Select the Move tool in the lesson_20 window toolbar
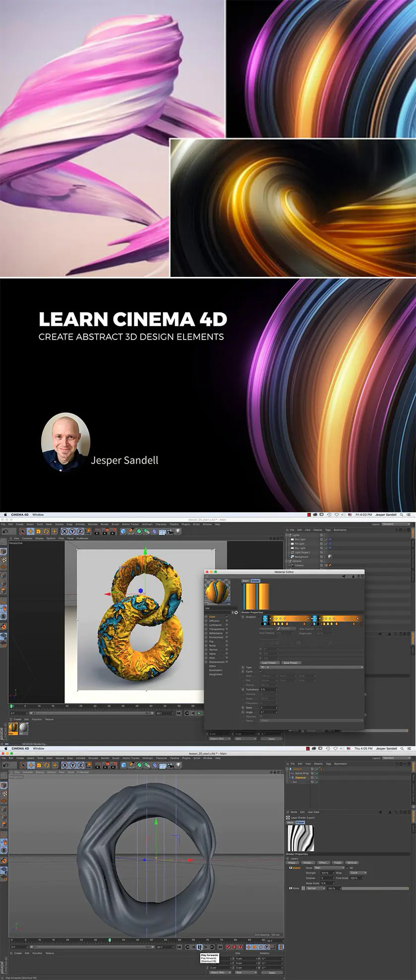The image size is (416, 980). 31,765
